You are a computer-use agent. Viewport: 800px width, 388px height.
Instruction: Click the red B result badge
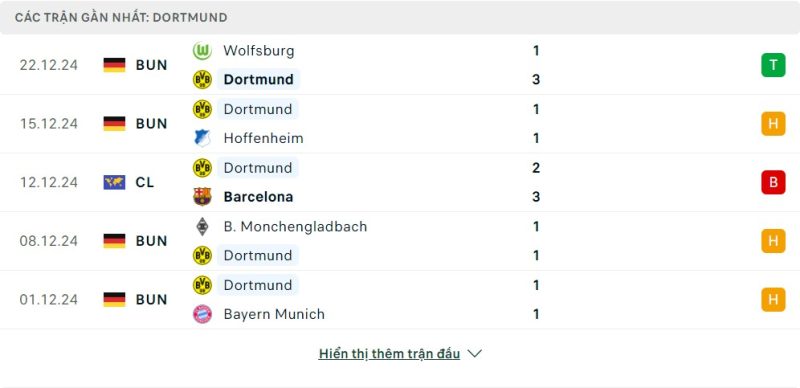click(773, 182)
